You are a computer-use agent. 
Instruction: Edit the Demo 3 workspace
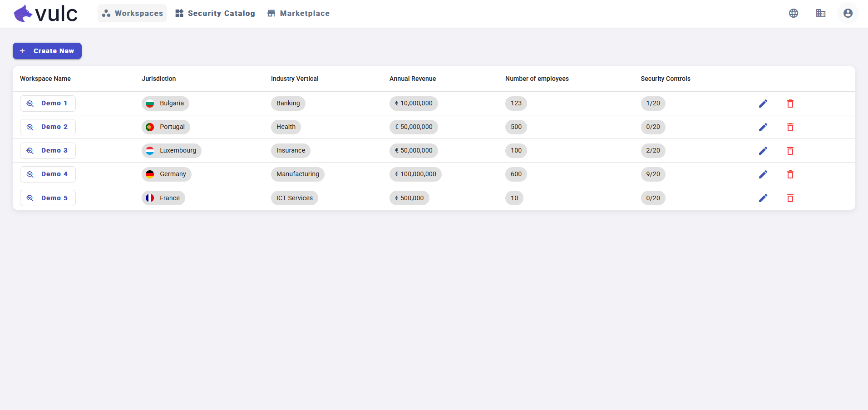pyautogui.click(x=763, y=151)
